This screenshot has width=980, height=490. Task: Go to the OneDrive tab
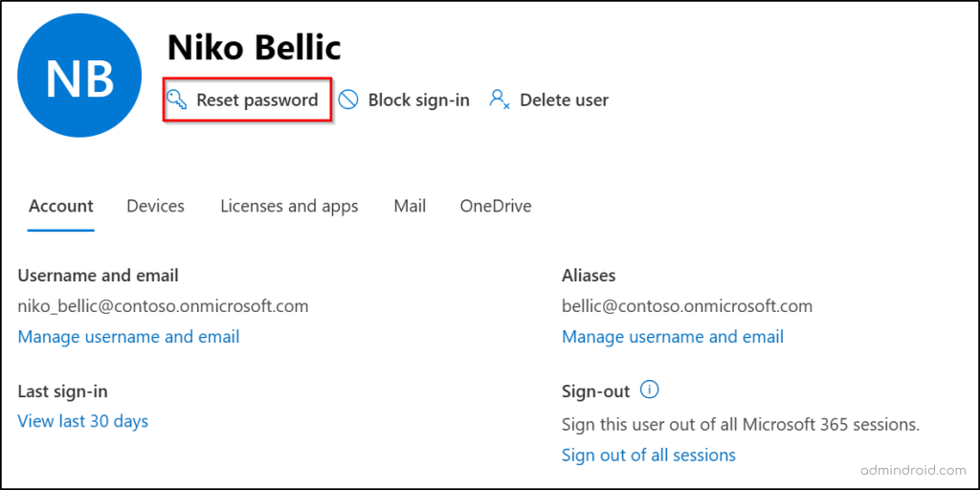496,207
